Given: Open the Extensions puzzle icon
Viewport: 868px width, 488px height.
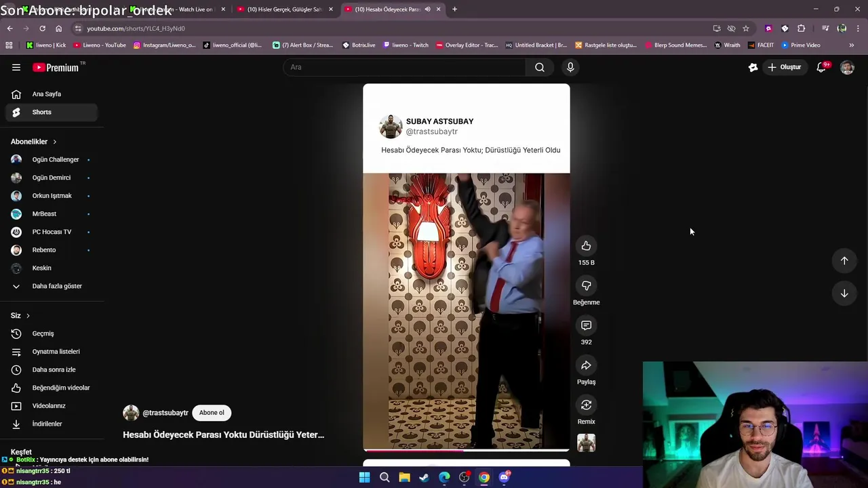Looking at the screenshot, I should (x=802, y=28).
